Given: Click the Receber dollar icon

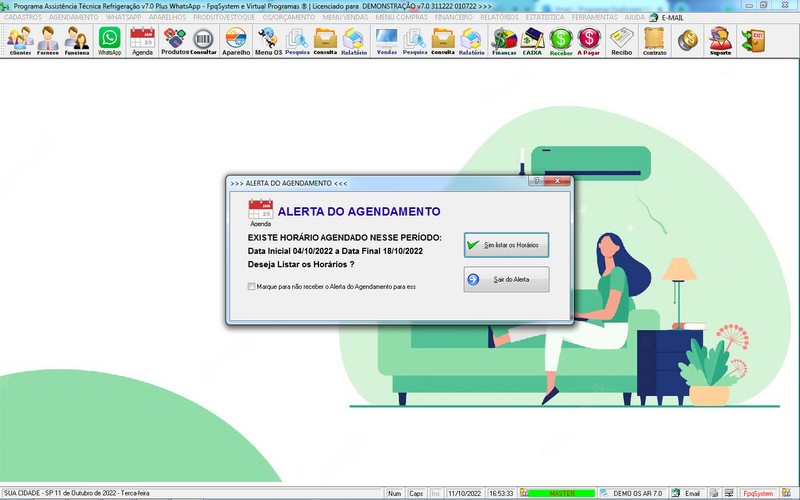Looking at the screenshot, I should click(x=561, y=40).
